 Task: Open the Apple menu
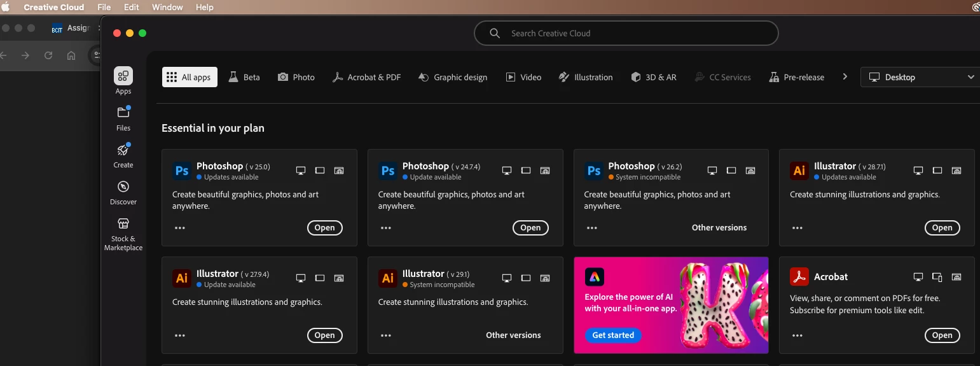pyautogui.click(x=6, y=7)
